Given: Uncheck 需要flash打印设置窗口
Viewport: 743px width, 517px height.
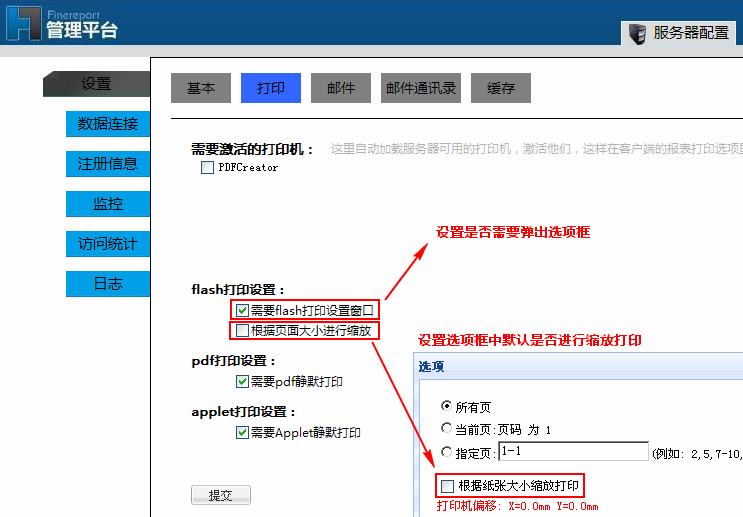Looking at the screenshot, I should tap(242, 310).
